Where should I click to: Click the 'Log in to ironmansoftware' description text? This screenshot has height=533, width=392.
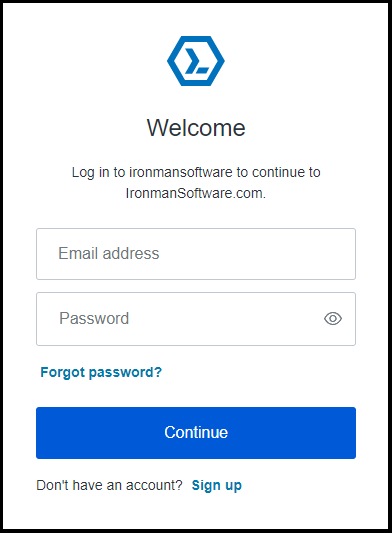pos(196,172)
